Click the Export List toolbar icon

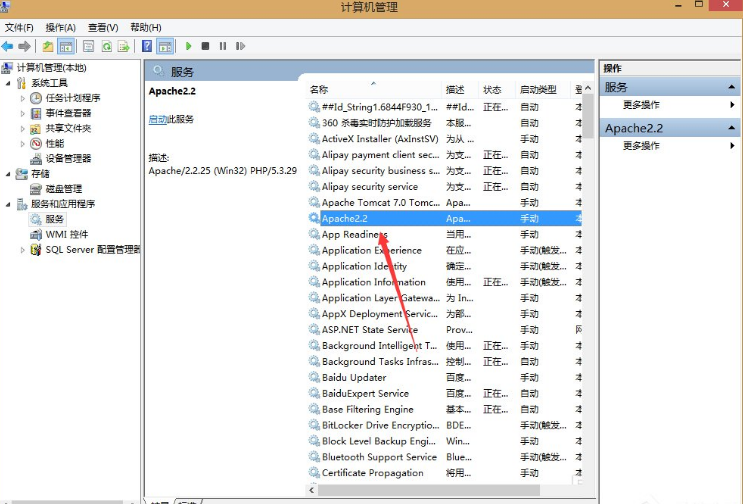pyautogui.click(x=123, y=46)
